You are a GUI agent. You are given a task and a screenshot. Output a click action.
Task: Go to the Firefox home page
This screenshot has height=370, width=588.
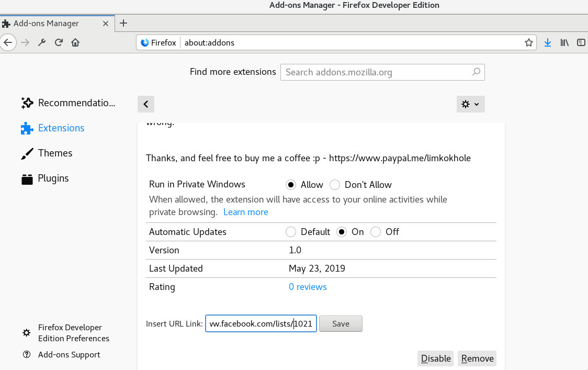[x=75, y=42]
